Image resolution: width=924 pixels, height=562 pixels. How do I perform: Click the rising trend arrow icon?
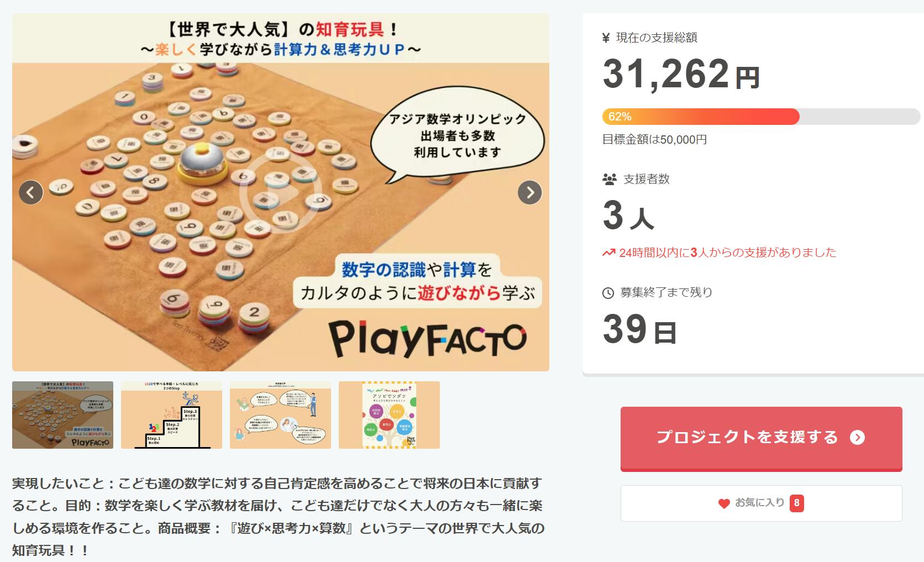[608, 253]
